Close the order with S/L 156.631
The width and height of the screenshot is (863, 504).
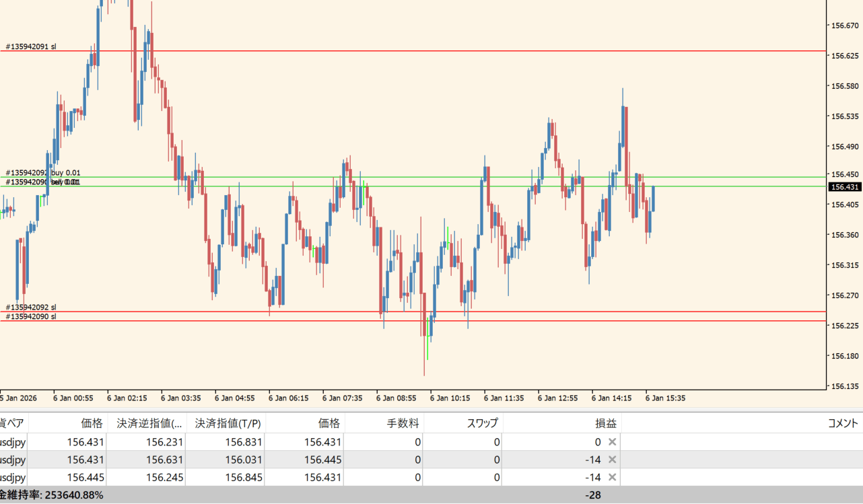click(x=612, y=460)
